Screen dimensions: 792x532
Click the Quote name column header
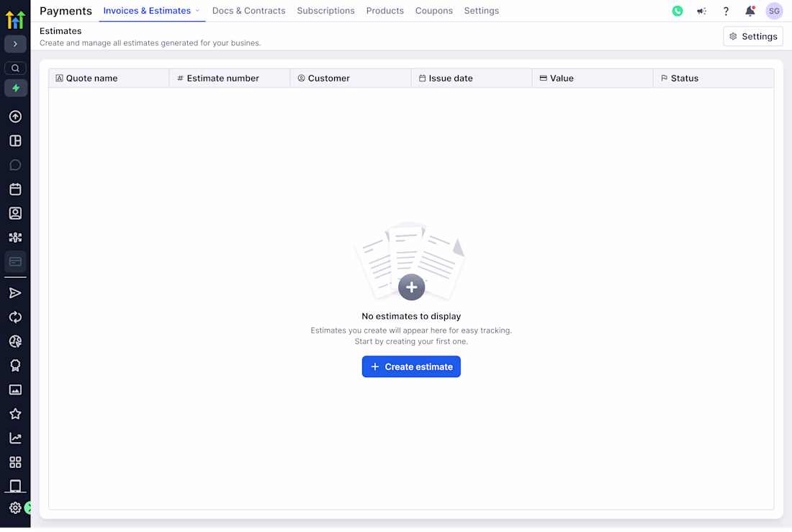[x=109, y=78]
